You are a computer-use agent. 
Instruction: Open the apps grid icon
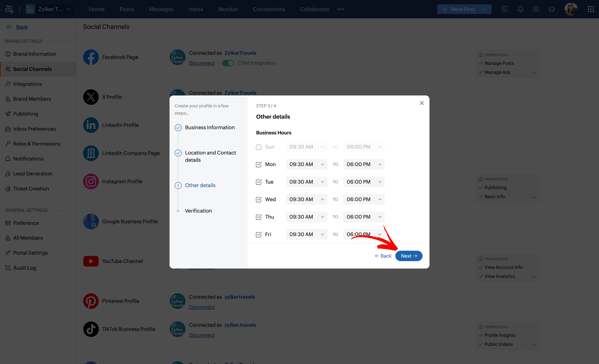(591, 9)
